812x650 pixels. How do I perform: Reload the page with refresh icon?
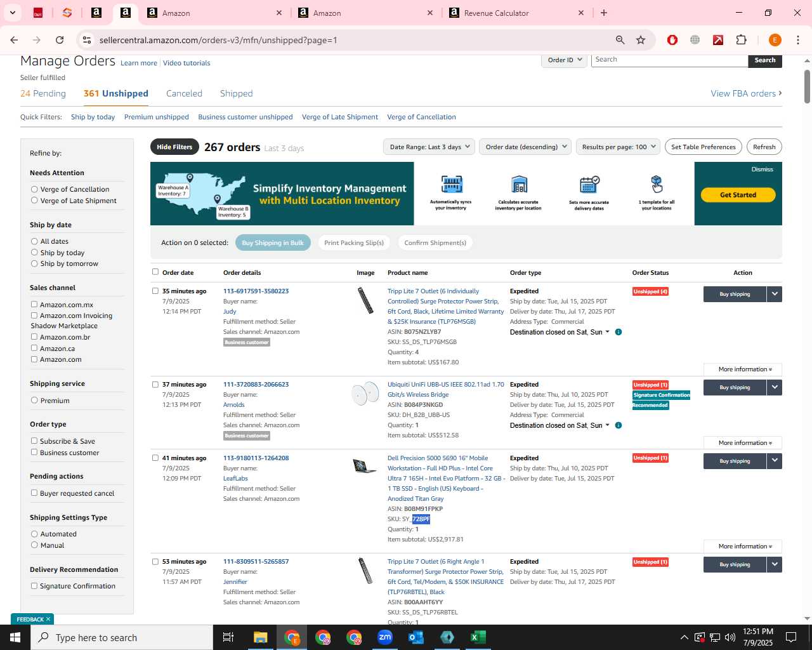(x=60, y=40)
